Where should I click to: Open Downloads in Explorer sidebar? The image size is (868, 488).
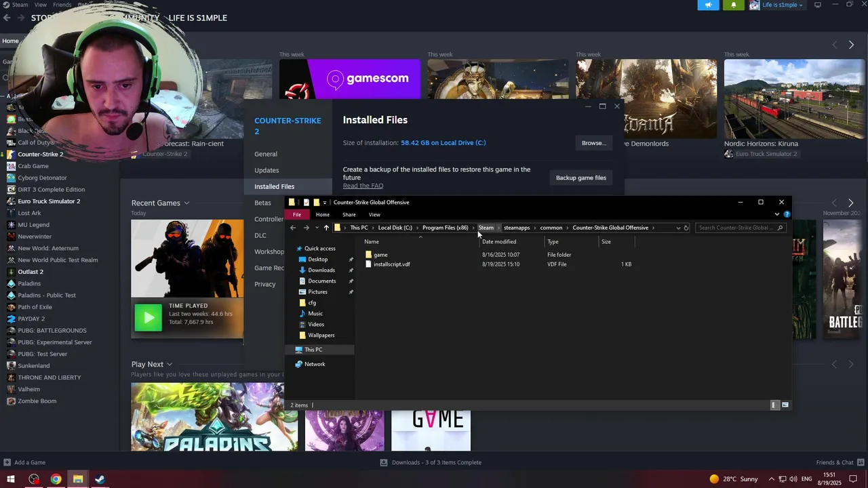click(x=321, y=270)
